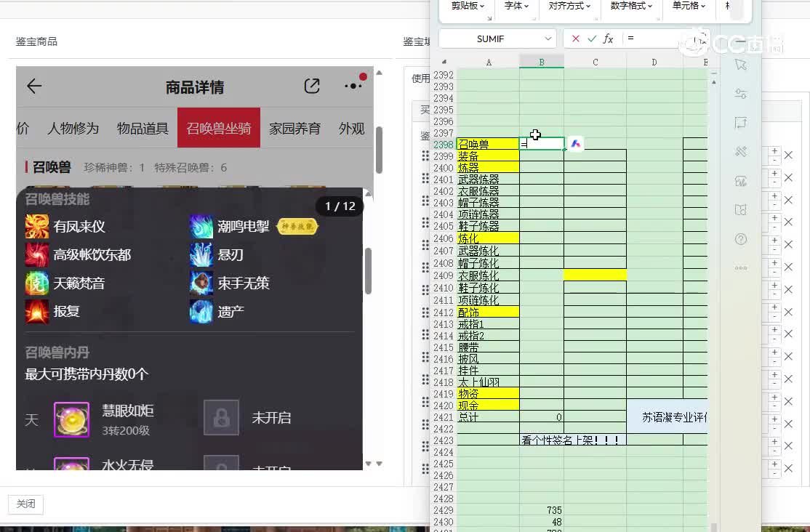Open the three-dot menu with red notification dot
This screenshot has height=532, width=810.
pos(353,86)
